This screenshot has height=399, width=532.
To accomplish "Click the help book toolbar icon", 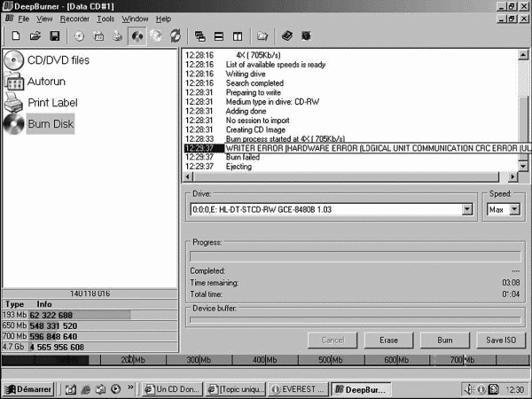I will pos(287,35).
